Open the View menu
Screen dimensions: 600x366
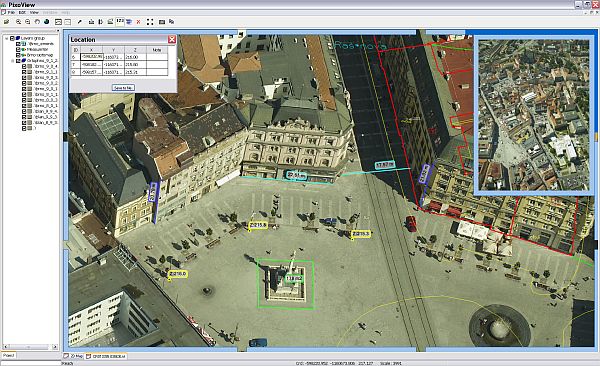[34, 13]
